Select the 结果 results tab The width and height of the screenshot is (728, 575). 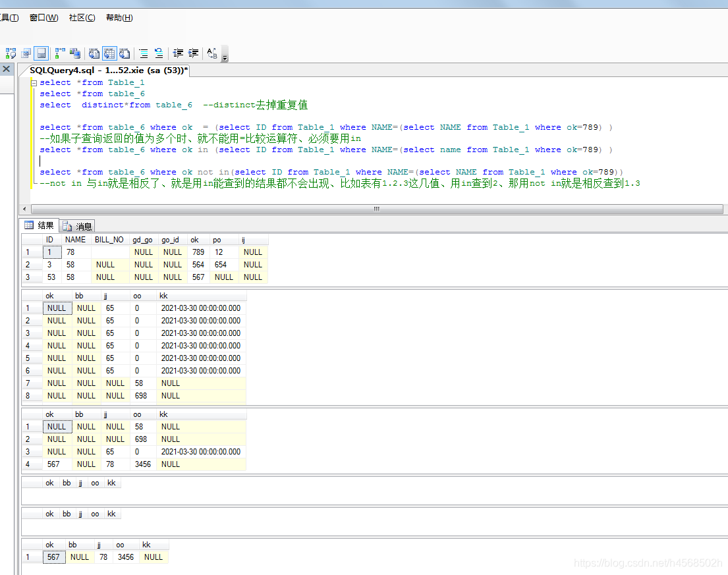coord(40,225)
